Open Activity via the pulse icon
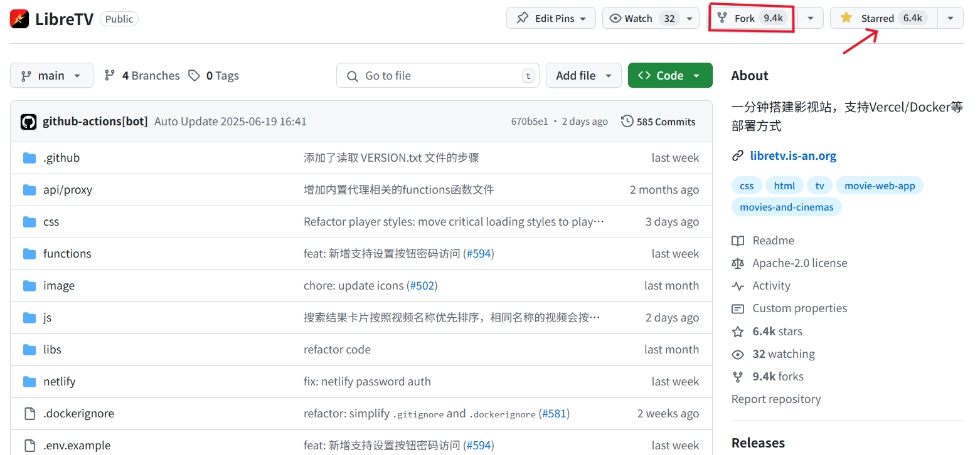Screen dimensions: 980x455 point(739,285)
